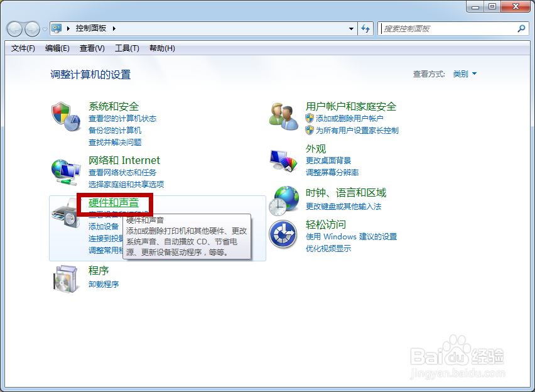This screenshot has width=535, height=392.
Task: Click the refresh icon beside the address bar
Action: [x=365, y=28]
